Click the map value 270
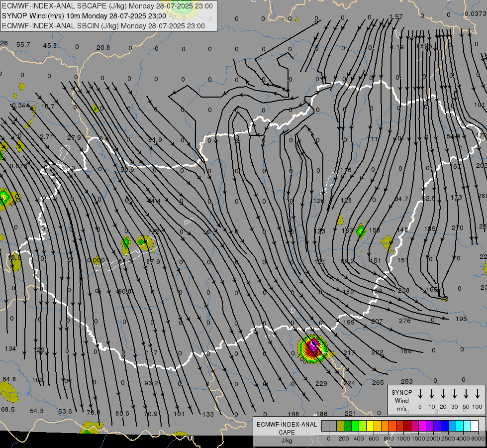Viewport: 487px width, 448px height. [x=458, y=228]
